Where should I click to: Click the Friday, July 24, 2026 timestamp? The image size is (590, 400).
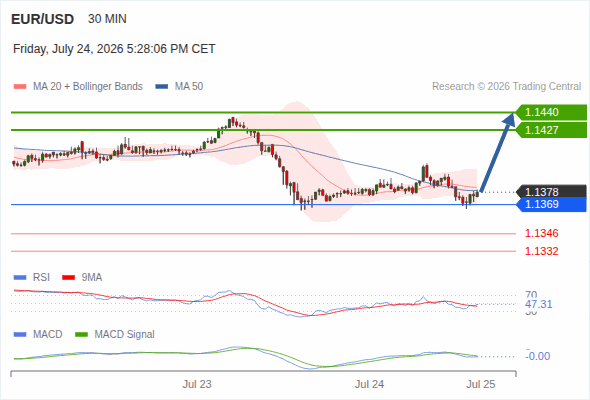(x=114, y=49)
